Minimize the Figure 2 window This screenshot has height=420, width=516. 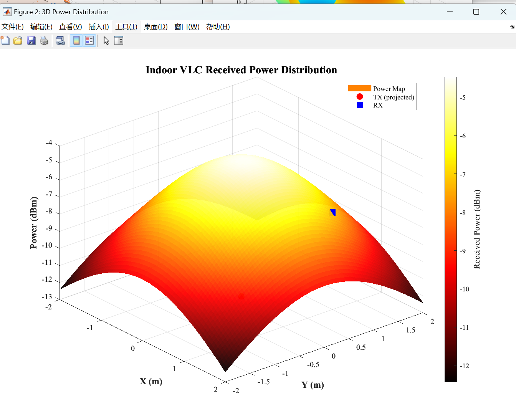(450, 12)
